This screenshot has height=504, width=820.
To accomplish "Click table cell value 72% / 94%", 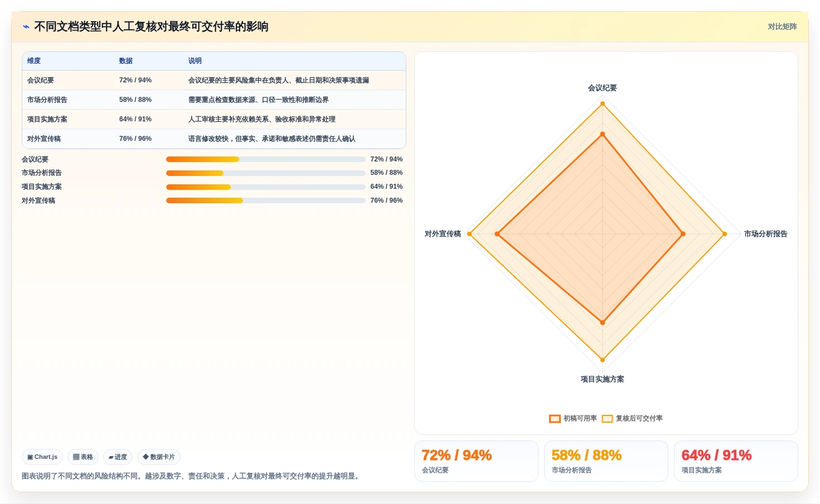I will 135,81.
